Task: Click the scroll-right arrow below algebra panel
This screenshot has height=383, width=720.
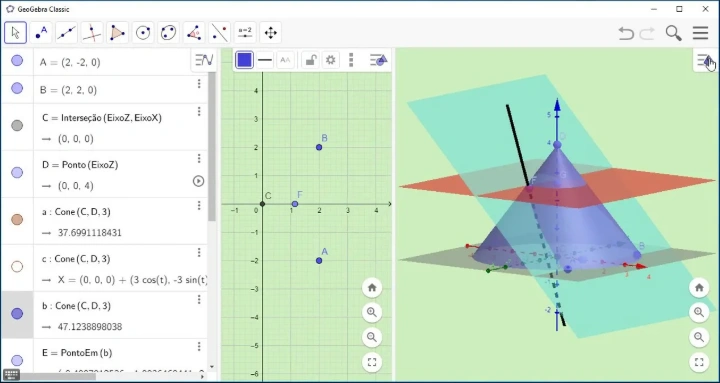Action: [202, 377]
